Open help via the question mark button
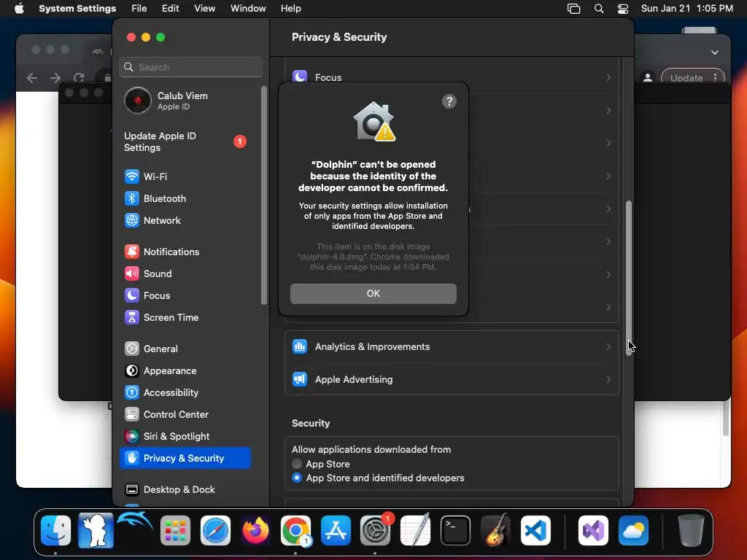The height and width of the screenshot is (560, 747). coord(449,101)
